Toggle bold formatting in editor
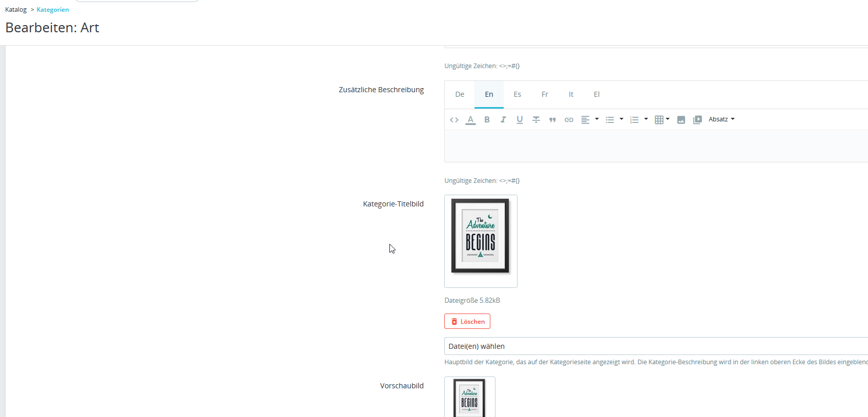The height and width of the screenshot is (417, 868). [x=487, y=120]
